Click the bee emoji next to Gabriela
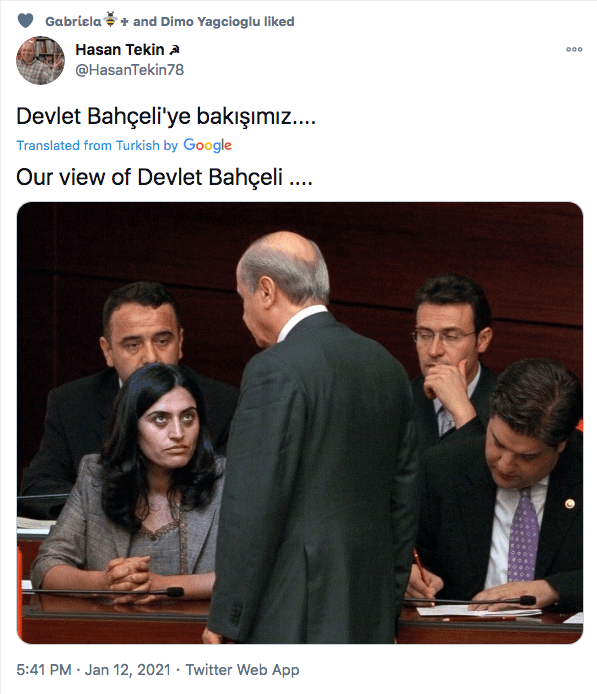597x694 pixels. pyautogui.click(x=110, y=20)
